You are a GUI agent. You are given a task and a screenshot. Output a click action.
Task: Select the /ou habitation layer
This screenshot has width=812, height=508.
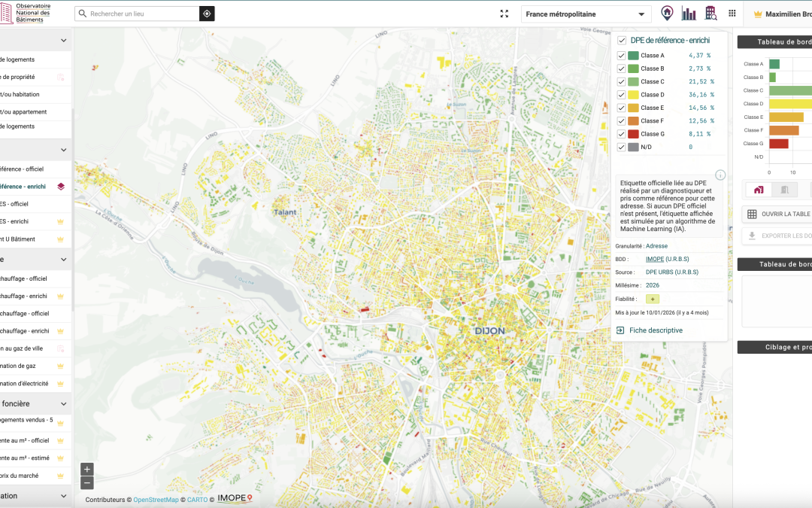[x=35, y=94]
